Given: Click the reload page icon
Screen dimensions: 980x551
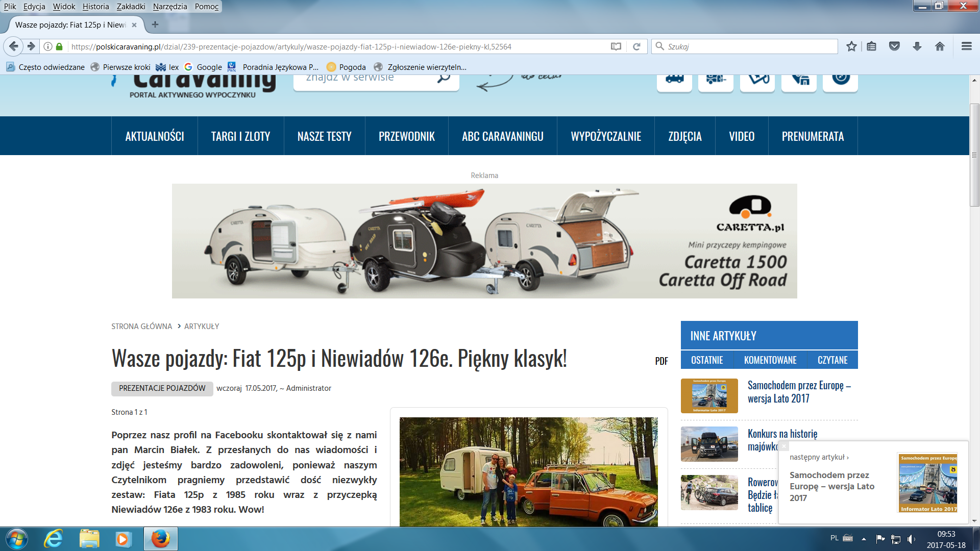Looking at the screenshot, I should tap(636, 46).
